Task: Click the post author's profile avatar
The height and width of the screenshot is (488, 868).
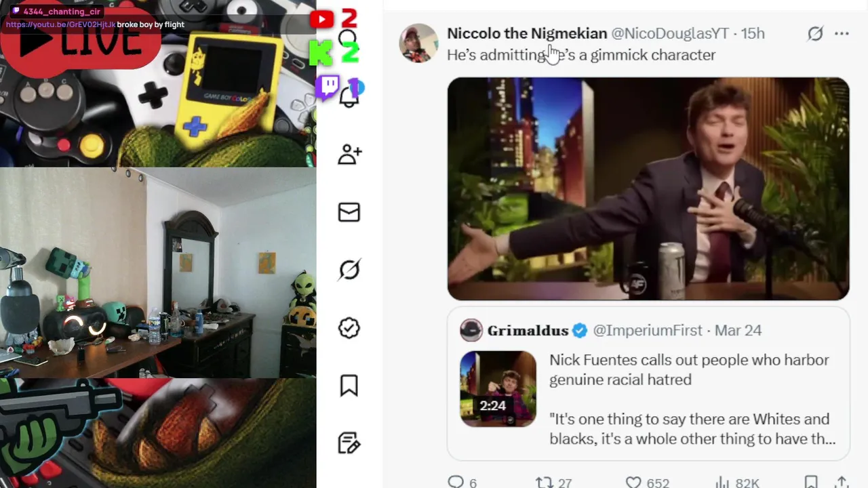Action: point(419,43)
